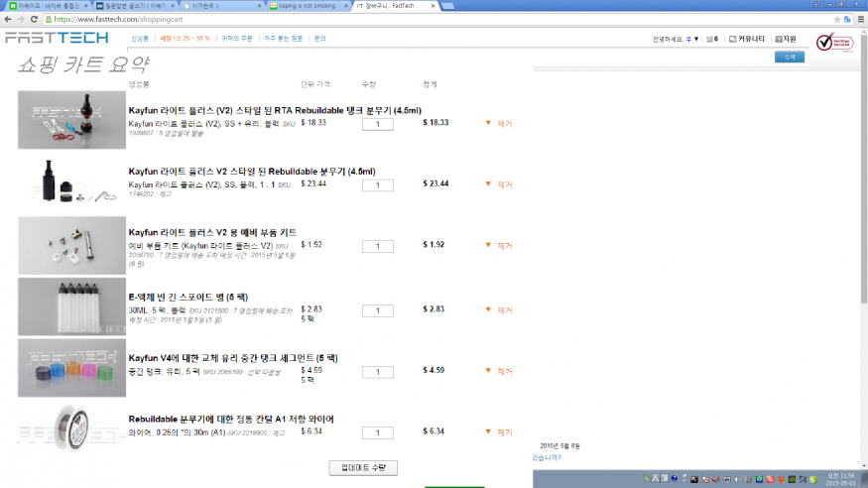Click the browser forward arrow
The image size is (868, 488).
coord(21,19)
